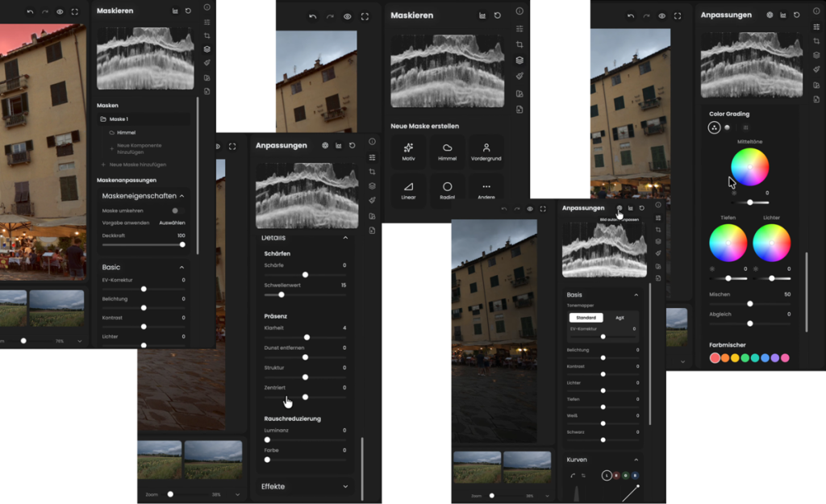Toggle the preview eye in the Masken window
The image size is (826, 504).
(x=60, y=12)
